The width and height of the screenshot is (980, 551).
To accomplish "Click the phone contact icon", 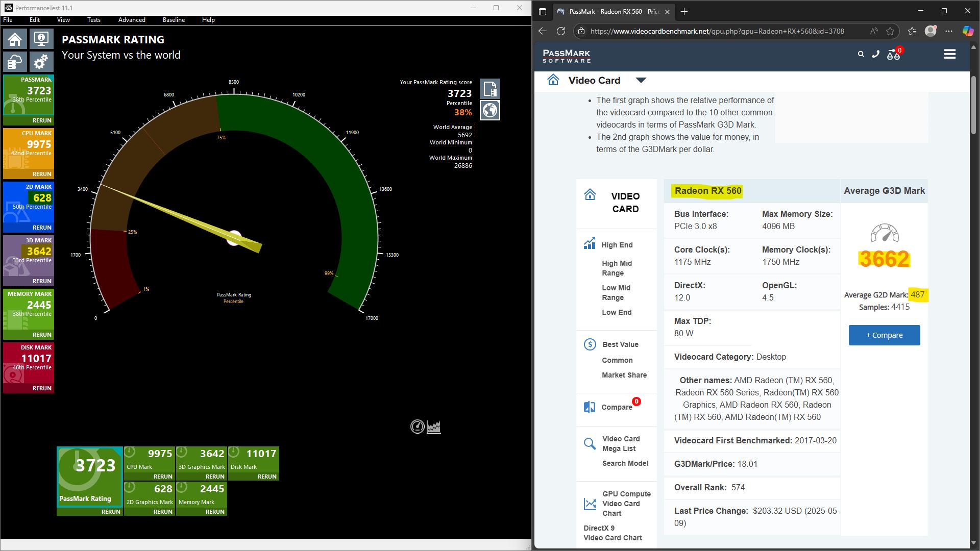I will 876,54.
